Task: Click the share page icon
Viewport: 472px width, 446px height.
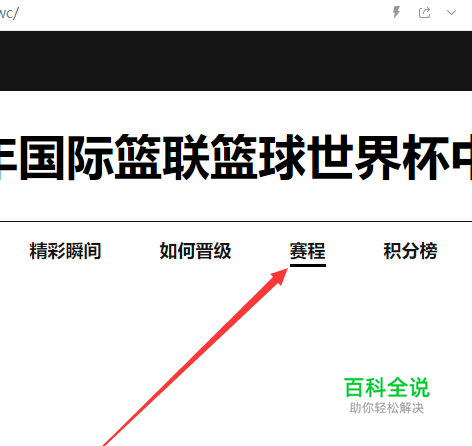Action: coord(424,13)
